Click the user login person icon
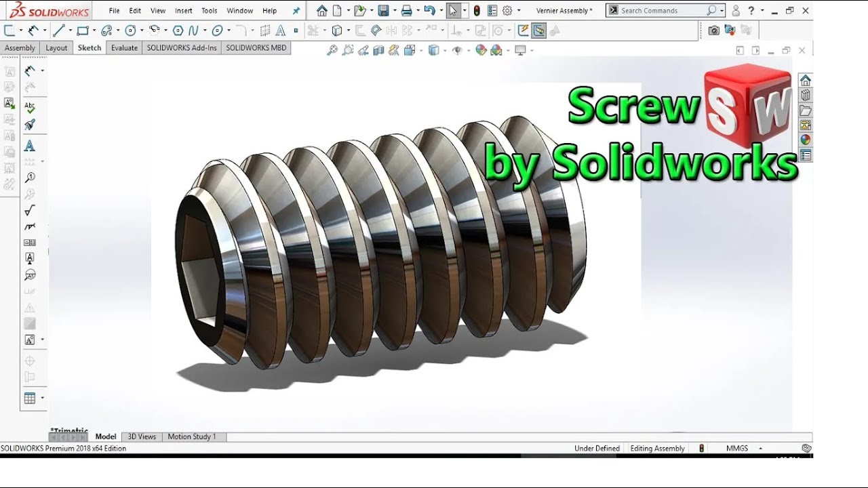Image resolution: width=868 pixels, height=488 pixels. point(736,11)
